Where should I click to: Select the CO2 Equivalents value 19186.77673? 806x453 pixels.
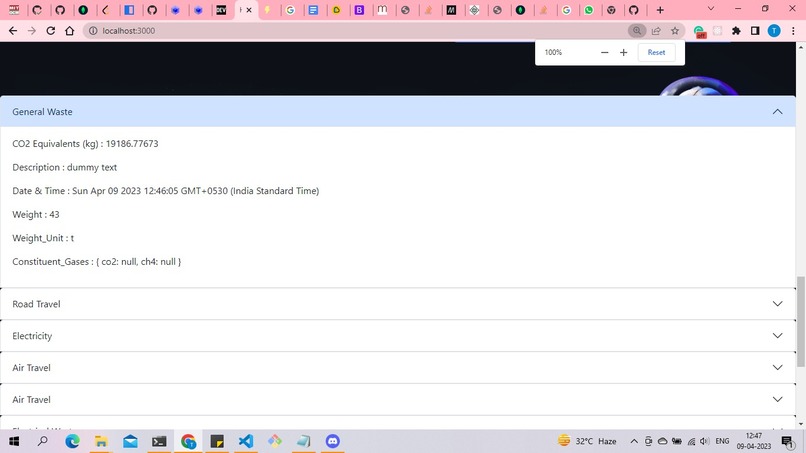(132, 143)
